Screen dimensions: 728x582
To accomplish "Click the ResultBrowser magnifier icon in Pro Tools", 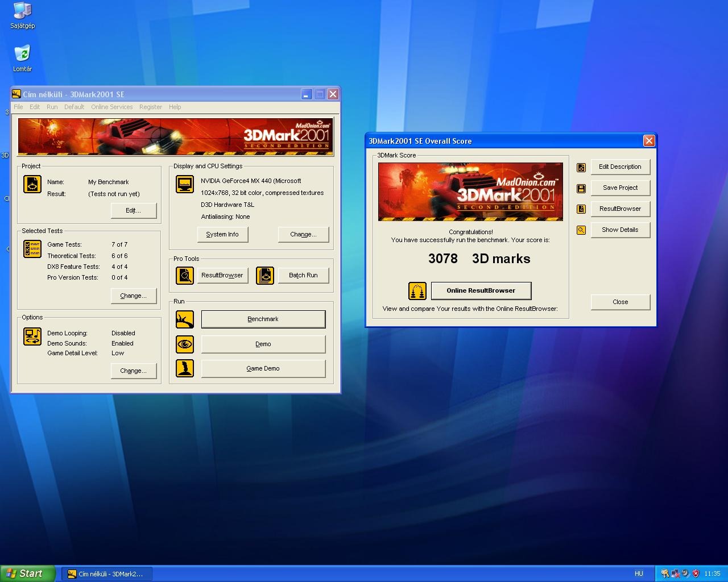I will click(185, 276).
